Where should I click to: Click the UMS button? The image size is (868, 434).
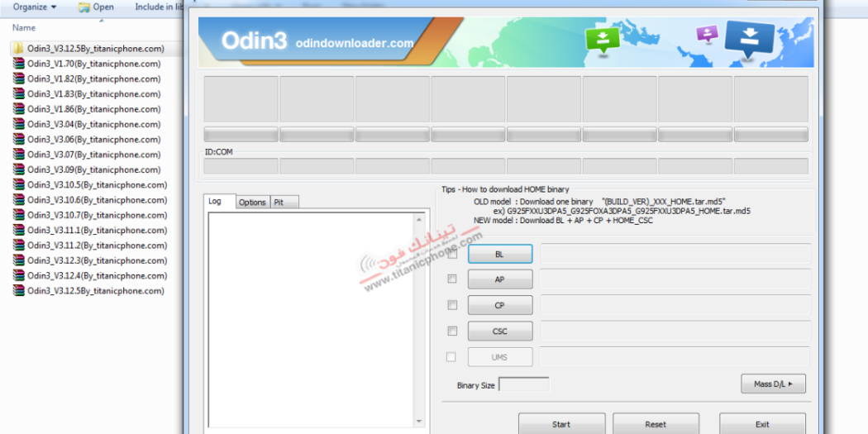point(500,357)
